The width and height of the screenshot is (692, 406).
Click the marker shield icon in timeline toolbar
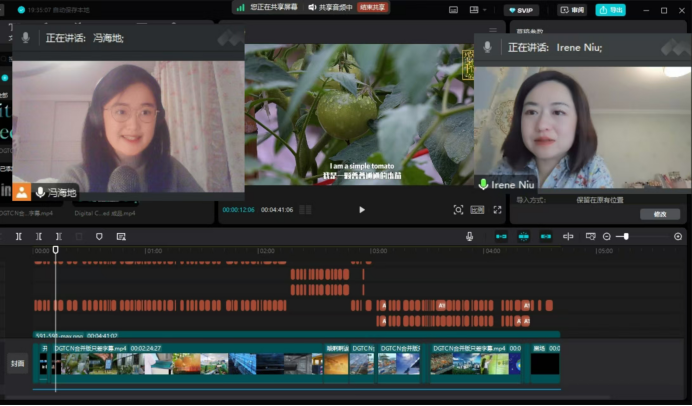pyautogui.click(x=99, y=236)
